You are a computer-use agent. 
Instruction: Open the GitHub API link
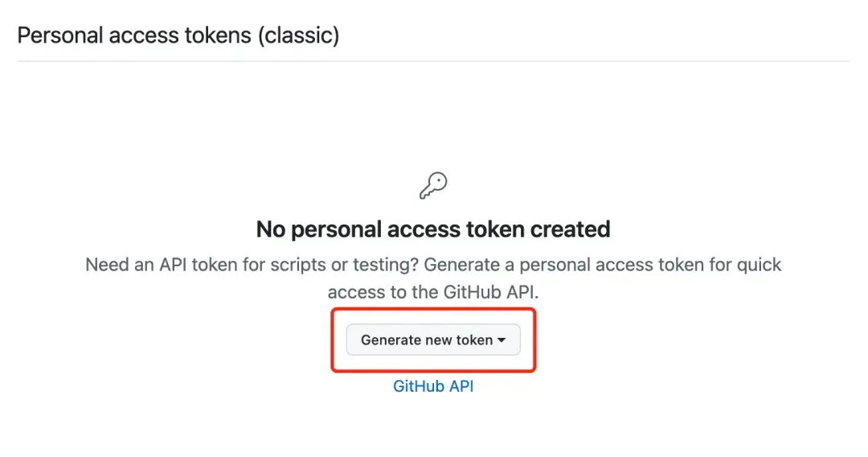[433, 386]
